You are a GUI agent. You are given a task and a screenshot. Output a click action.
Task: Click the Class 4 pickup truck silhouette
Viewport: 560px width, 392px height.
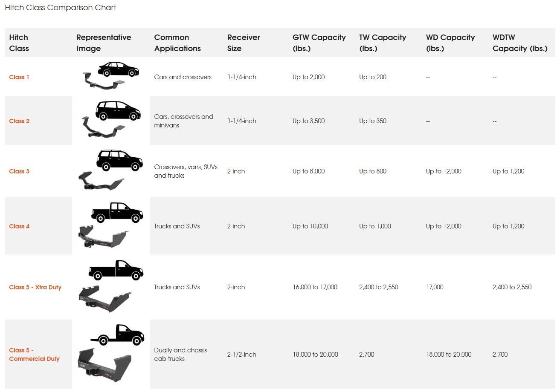point(117,212)
